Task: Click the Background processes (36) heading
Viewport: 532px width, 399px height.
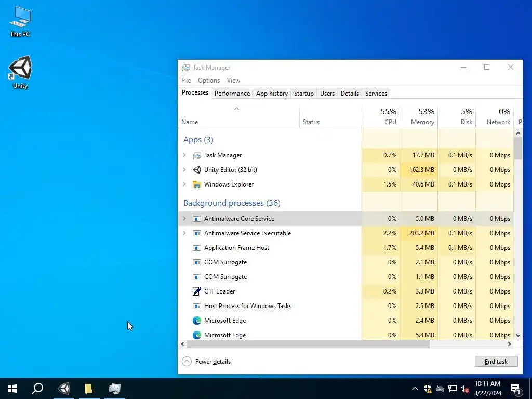Action: tap(232, 203)
